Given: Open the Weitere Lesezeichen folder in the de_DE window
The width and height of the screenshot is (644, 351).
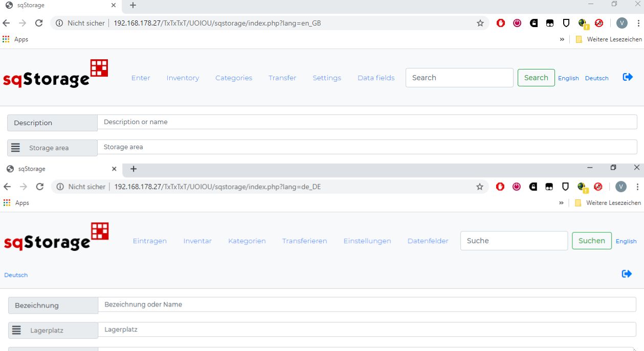Looking at the screenshot, I should 608,203.
